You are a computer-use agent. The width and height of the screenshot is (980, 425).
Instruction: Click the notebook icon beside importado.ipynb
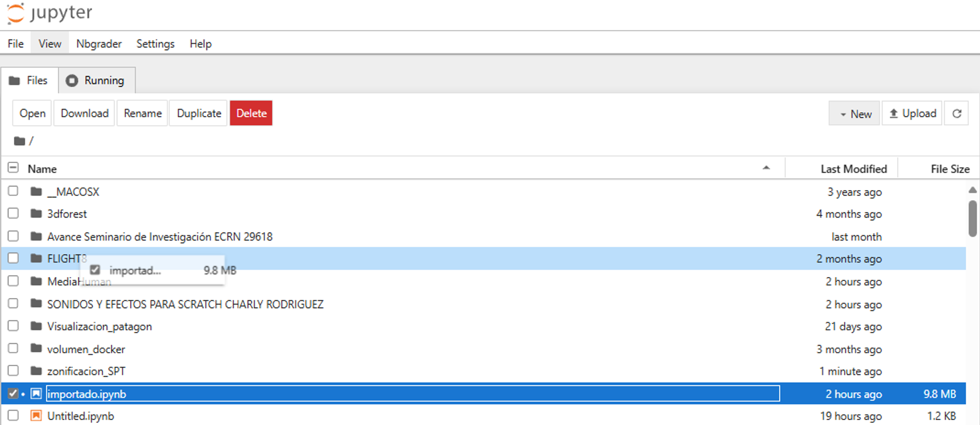[x=36, y=394]
